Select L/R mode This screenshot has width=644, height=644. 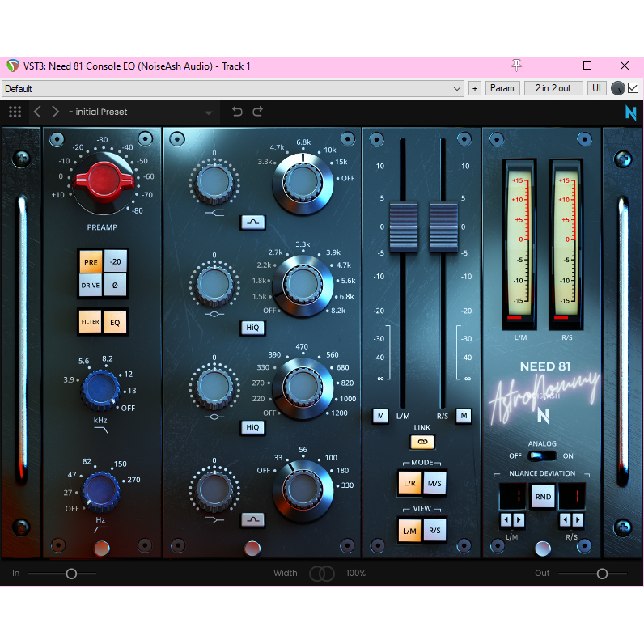pos(409,483)
